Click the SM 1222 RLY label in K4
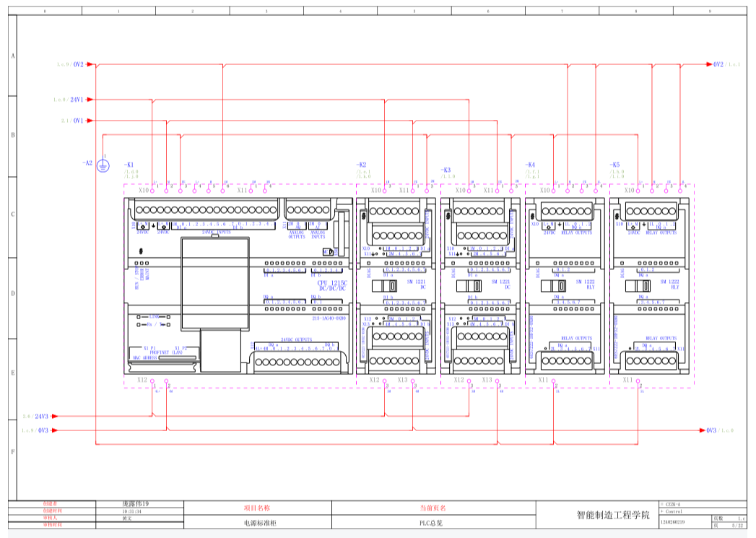 coord(588,284)
